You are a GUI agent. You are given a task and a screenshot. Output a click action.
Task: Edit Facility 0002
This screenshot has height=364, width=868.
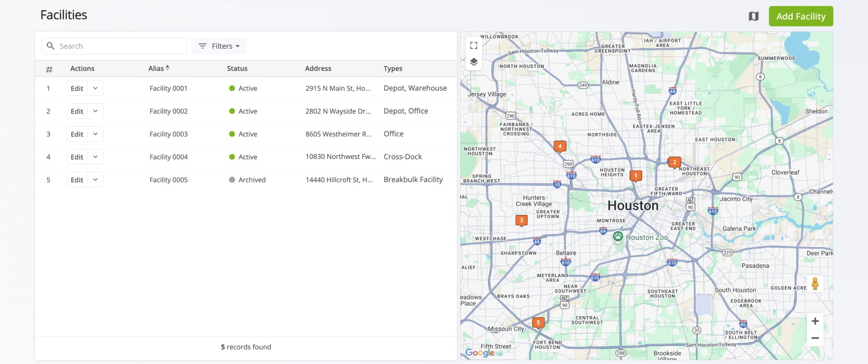pos(77,111)
